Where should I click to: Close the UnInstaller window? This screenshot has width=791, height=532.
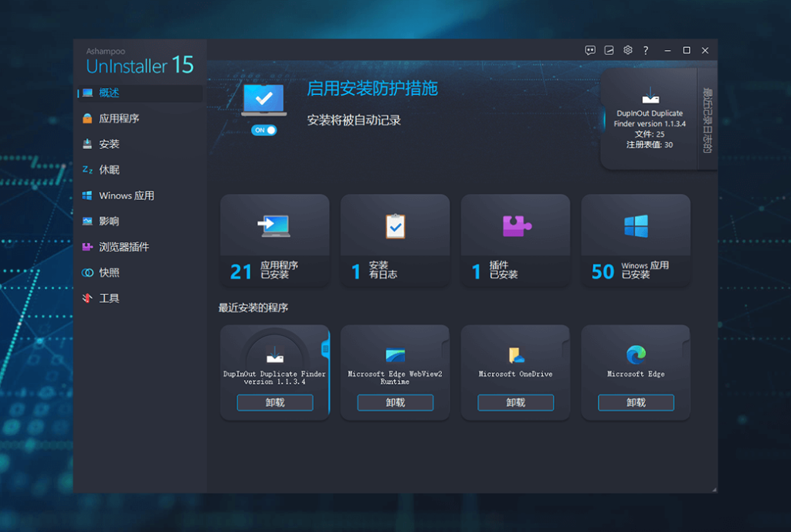pyautogui.click(x=705, y=50)
